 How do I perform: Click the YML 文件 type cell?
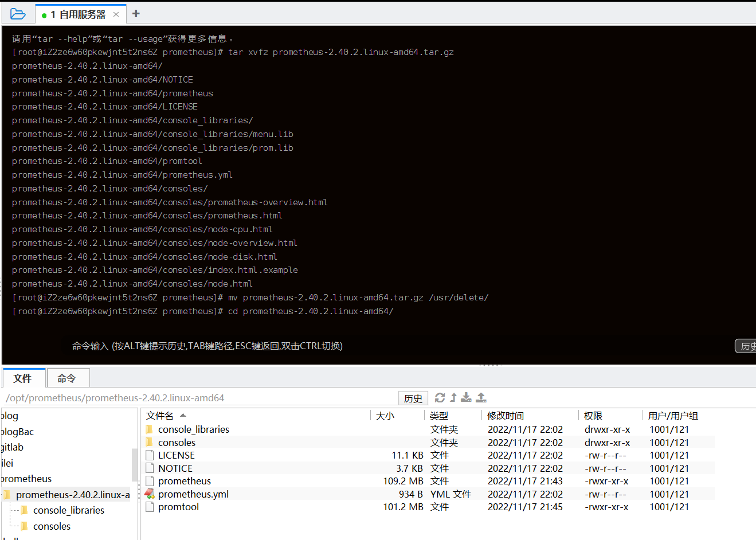451,494
